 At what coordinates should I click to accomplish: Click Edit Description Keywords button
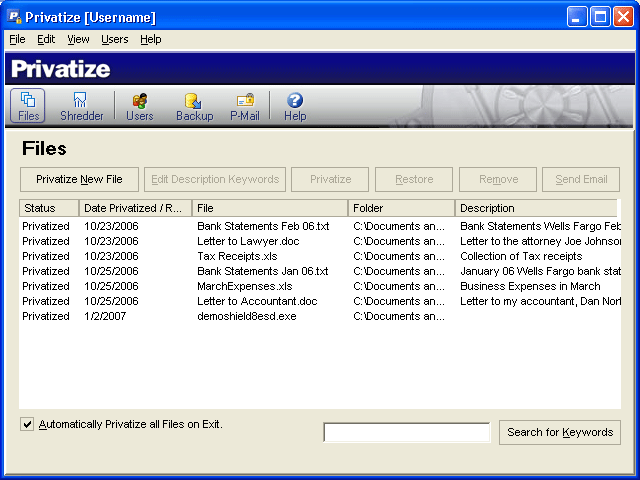[215, 179]
